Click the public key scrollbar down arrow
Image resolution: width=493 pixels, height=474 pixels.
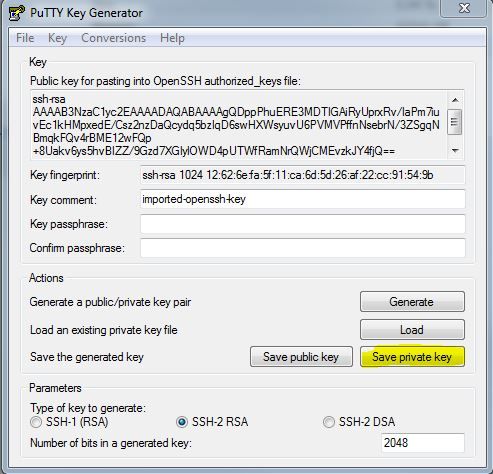pos(455,151)
